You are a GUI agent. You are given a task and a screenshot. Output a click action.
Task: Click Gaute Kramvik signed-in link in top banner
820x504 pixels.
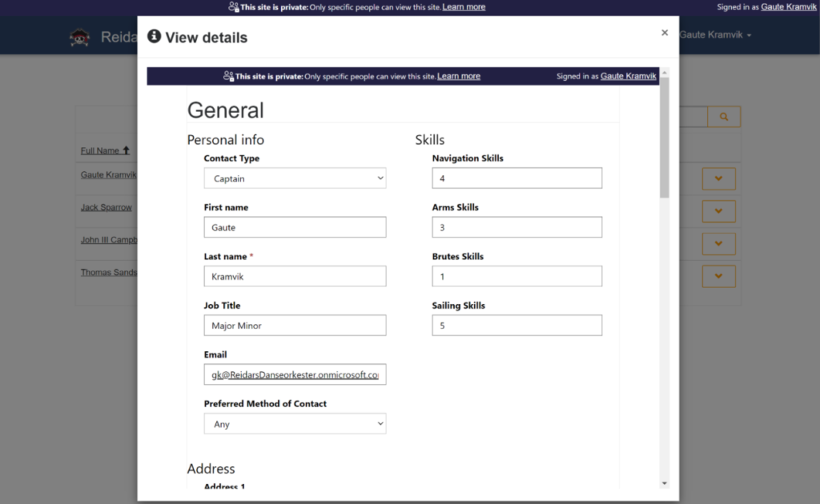[x=788, y=6]
